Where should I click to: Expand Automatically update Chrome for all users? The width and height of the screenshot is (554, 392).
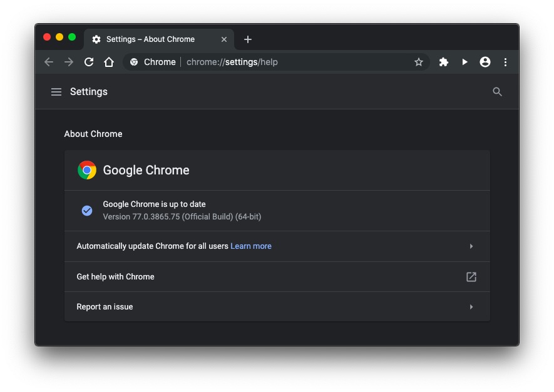(x=471, y=246)
